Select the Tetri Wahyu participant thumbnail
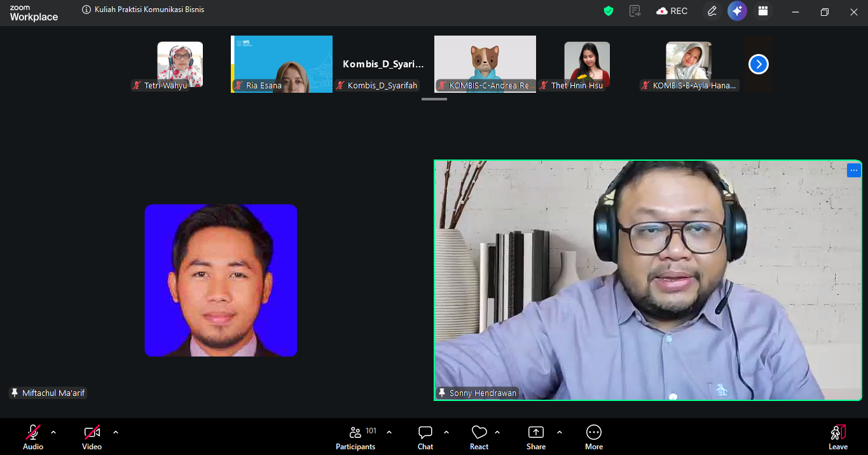The height and width of the screenshot is (455, 868). 180,64
